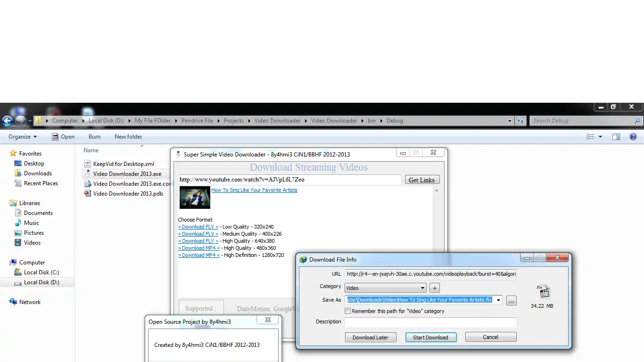Screen dimensions: 644x362
Task: Refresh the Debug folder in Explorer
Action: coord(520,121)
